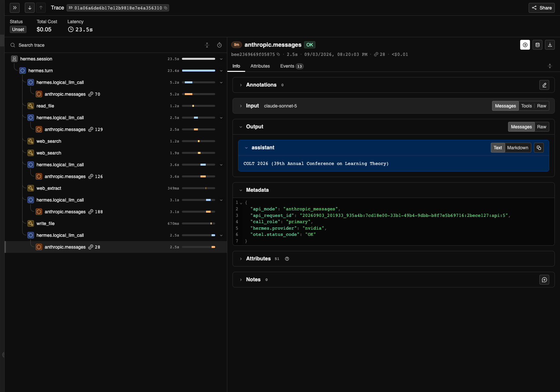The image size is (560, 392).
Task: Collapse the assistant message
Action: coord(246,148)
